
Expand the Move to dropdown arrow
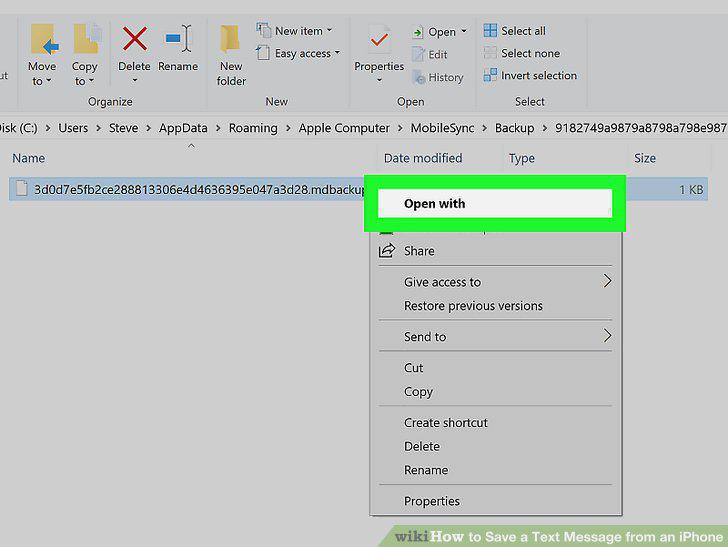[48, 81]
